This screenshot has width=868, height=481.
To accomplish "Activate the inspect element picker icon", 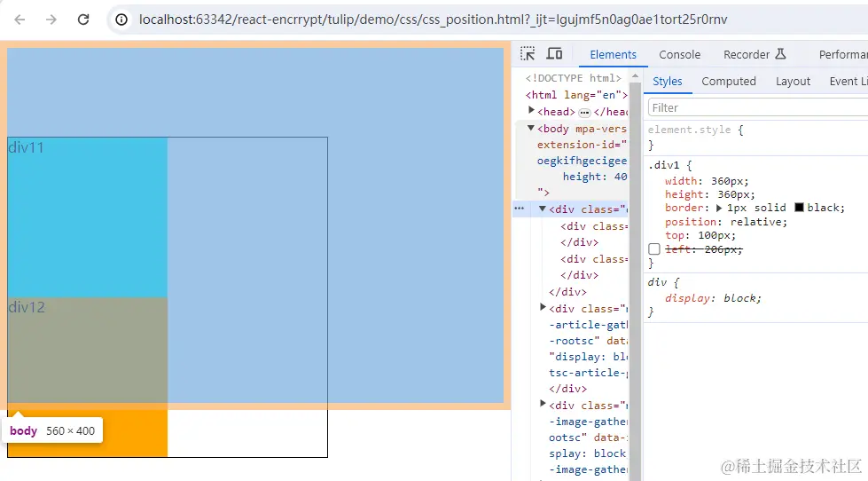I will (528, 54).
